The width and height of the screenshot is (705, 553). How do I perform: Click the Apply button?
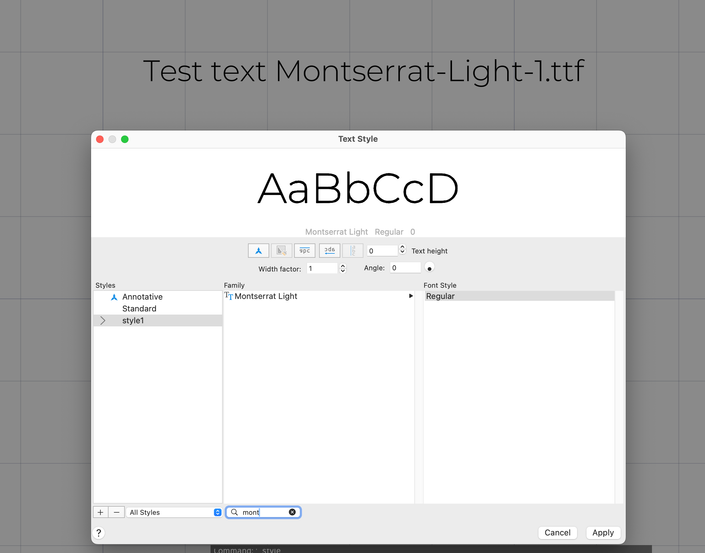tap(603, 533)
